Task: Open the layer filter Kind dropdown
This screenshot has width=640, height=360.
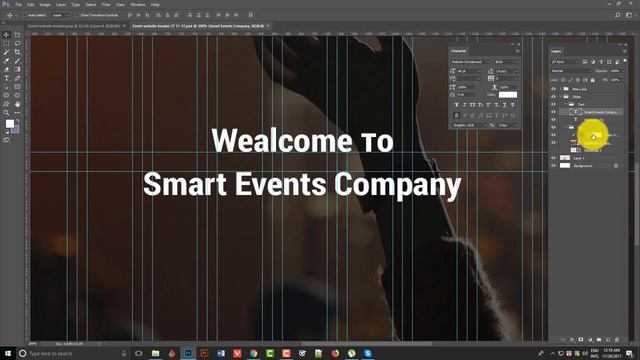Action: [565, 62]
